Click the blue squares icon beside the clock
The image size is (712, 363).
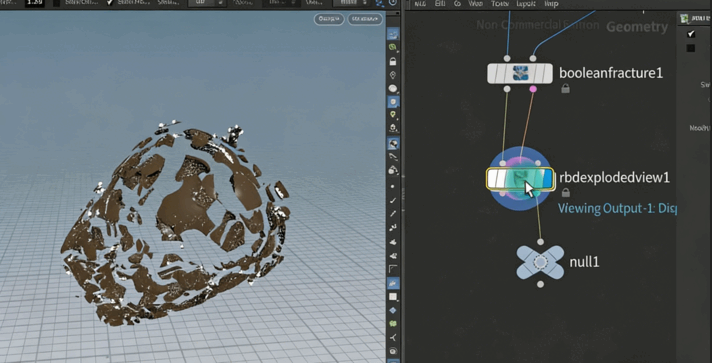(x=380, y=3)
